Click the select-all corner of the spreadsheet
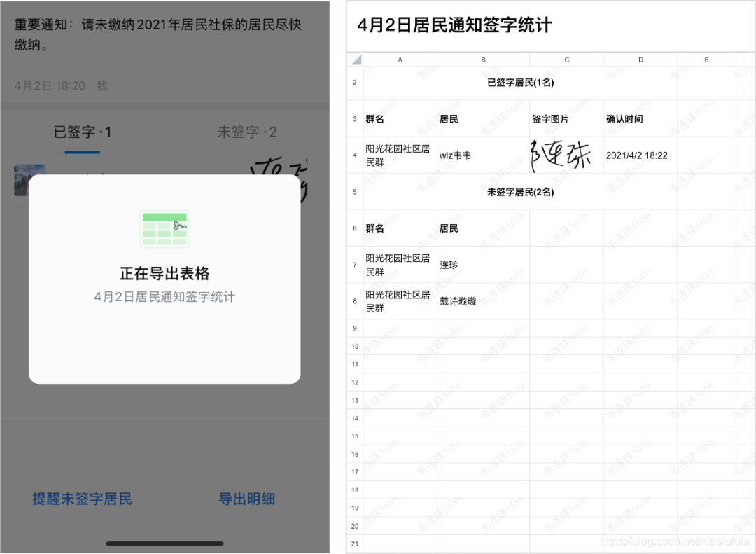Image resolution: width=756 pixels, height=554 pixels. 355,60
